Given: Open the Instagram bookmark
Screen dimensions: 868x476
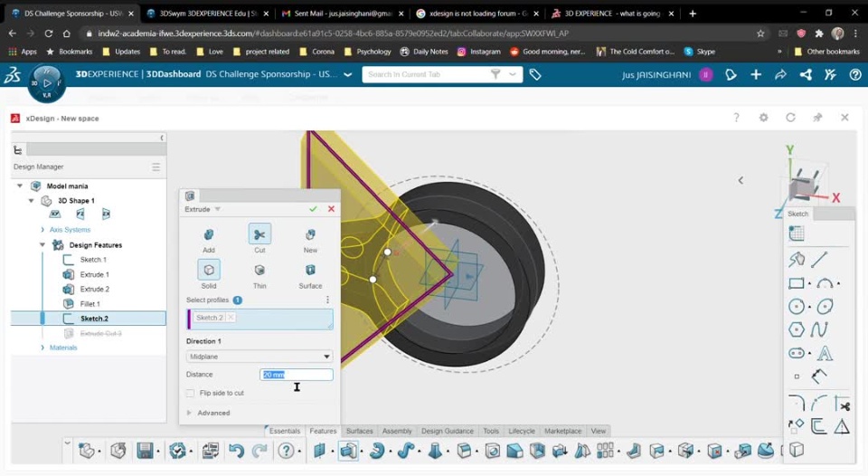Looking at the screenshot, I should [479, 52].
